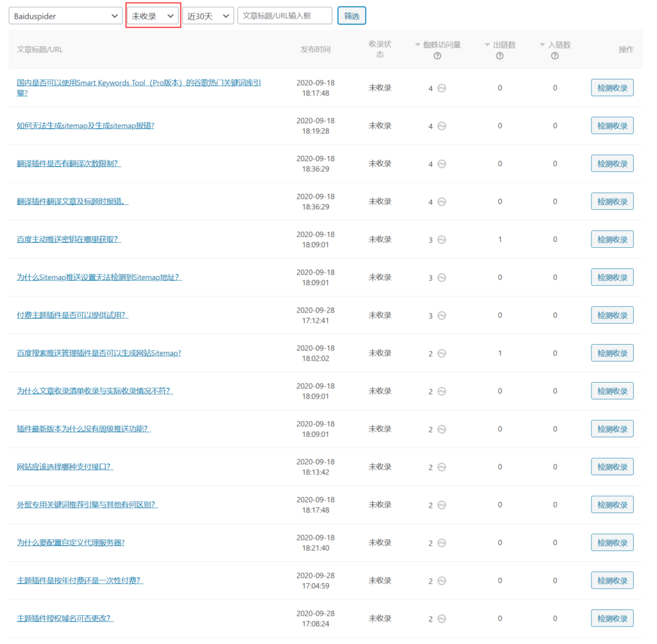Open the article link 为什么要配置自定义代理服务器?
The image size is (657, 644).
[x=71, y=543]
